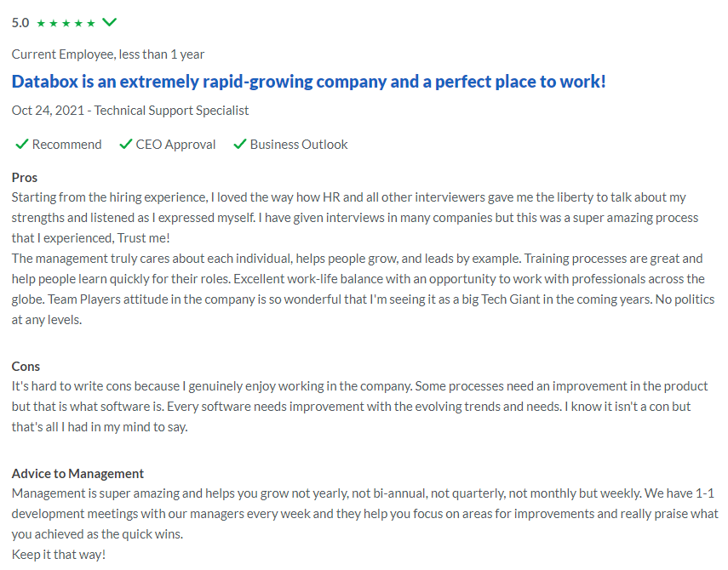Image resolution: width=728 pixels, height=570 pixels.
Task: Click the 5.0 rating number
Action: pyautogui.click(x=20, y=23)
